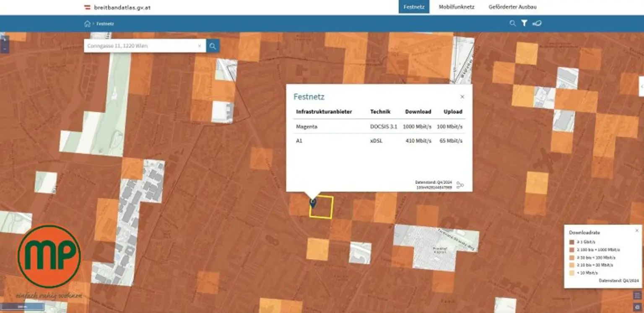Viewport: 644px width, 313px height.
Task: Switch to the Mobilfunknetz tab
Action: [x=457, y=7]
